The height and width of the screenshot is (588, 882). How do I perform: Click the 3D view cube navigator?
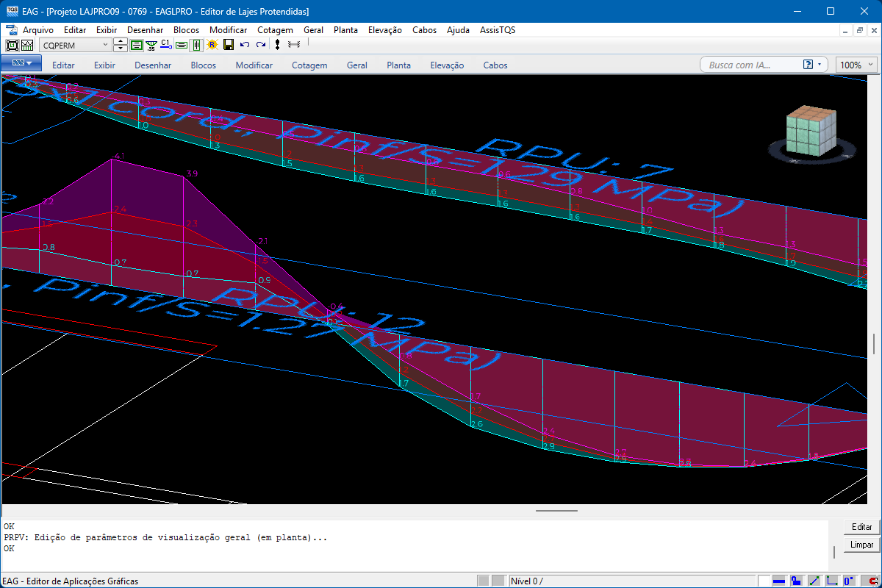811,132
